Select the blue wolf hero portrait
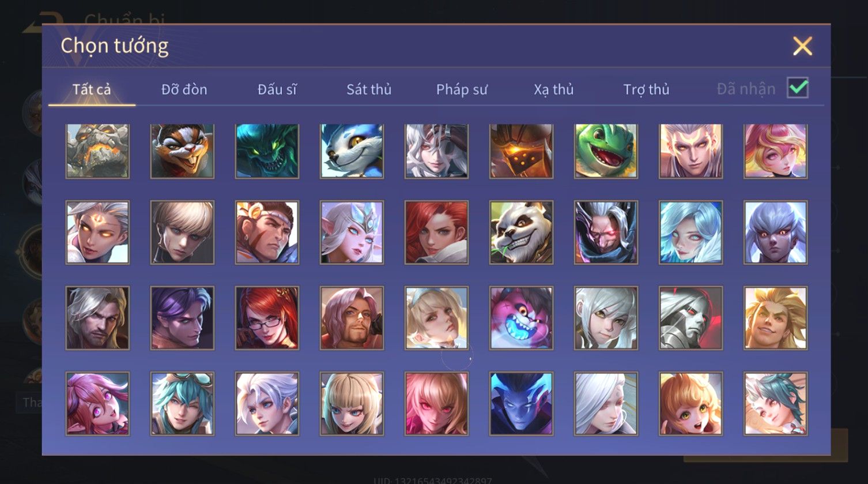This screenshot has height=484, width=868. tap(352, 151)
